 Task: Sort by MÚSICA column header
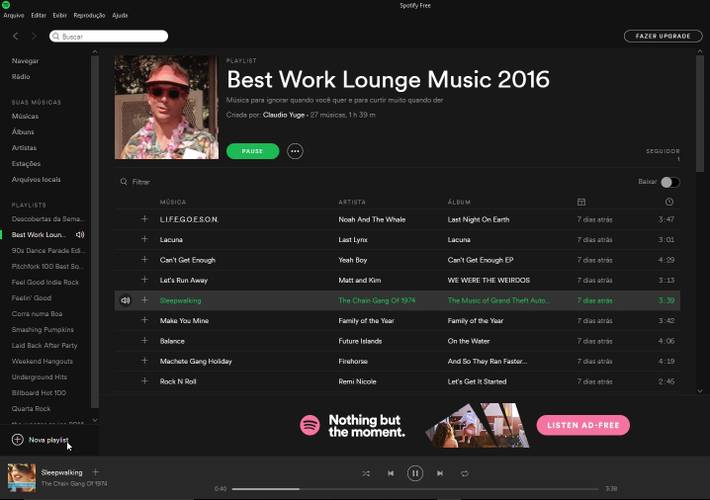(x=173, y=202)
